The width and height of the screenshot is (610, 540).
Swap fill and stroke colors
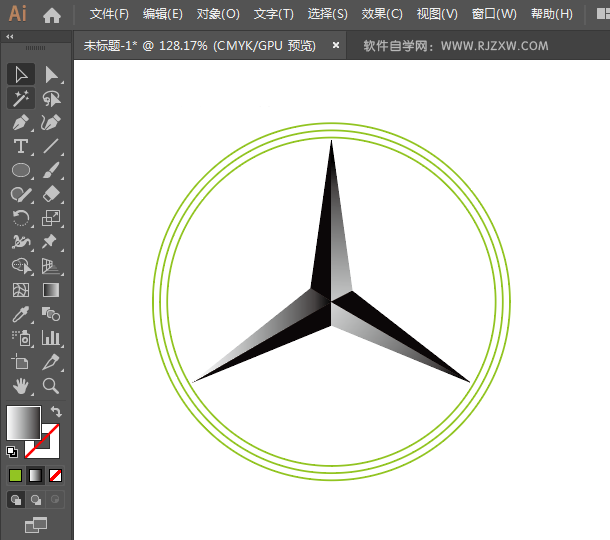[56, 412]
